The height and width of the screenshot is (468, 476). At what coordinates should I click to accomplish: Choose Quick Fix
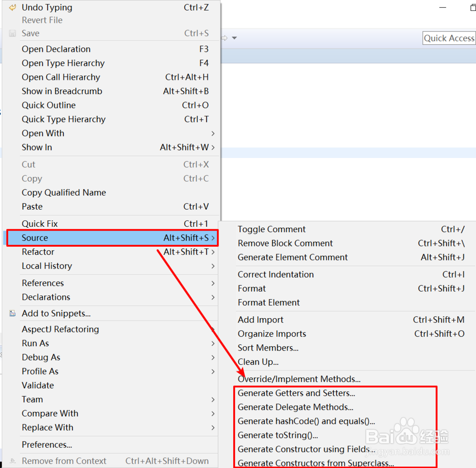(111, 224)
